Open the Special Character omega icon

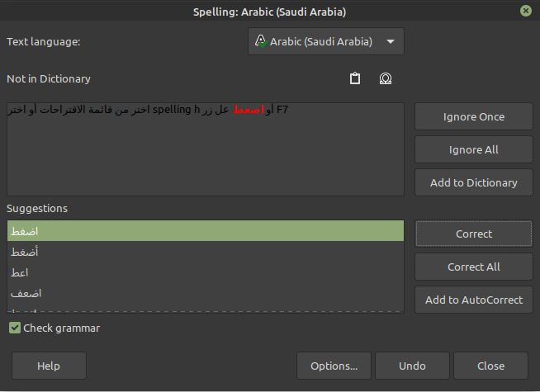point(385,79)
